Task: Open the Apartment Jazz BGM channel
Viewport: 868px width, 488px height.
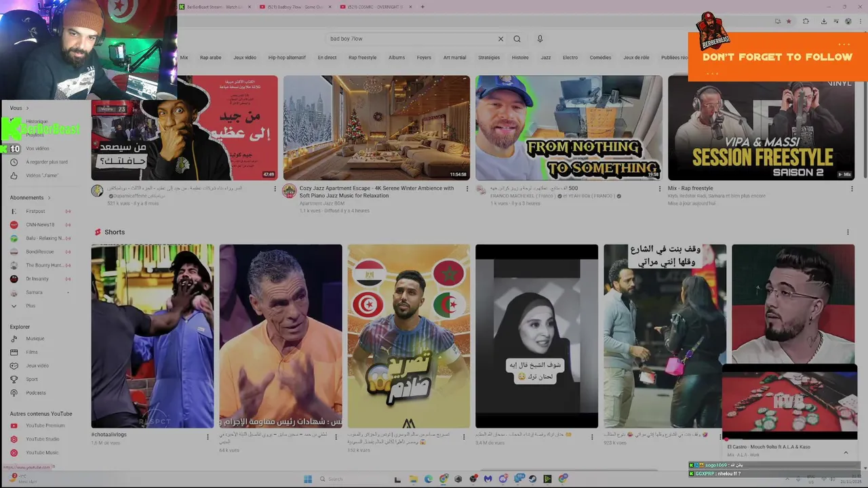Action: pos(323,203)
